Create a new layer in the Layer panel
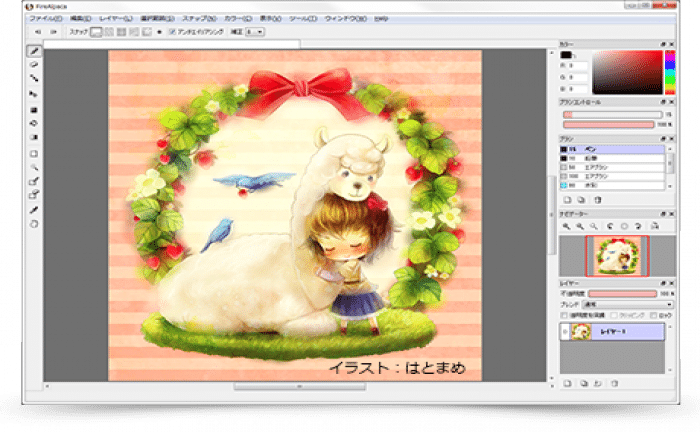 [567, 383]
